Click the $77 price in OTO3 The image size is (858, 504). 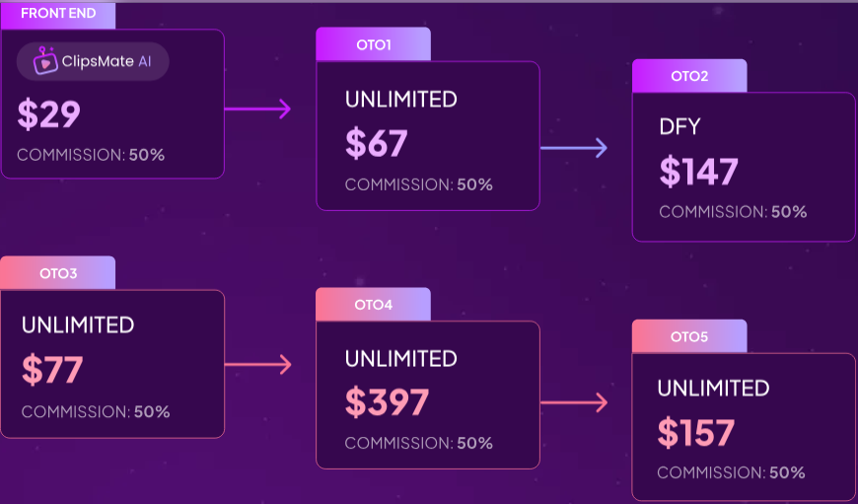click(x=52, y=370)
